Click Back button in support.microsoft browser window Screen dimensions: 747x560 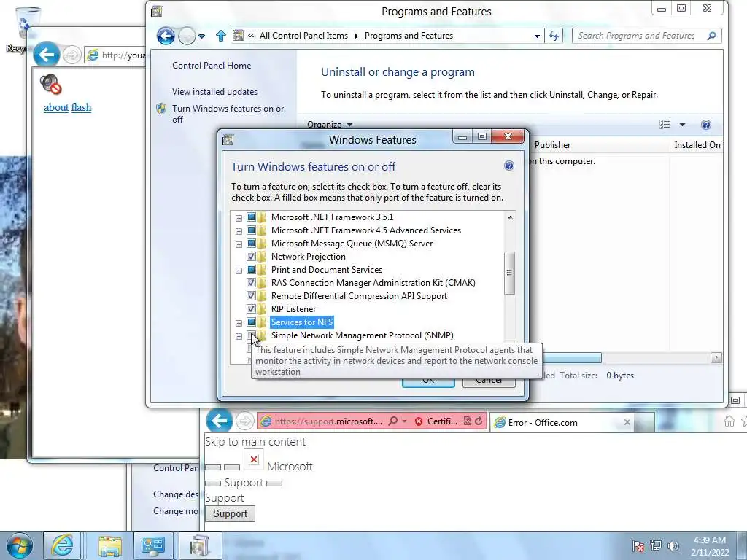(x=219, y=421)
